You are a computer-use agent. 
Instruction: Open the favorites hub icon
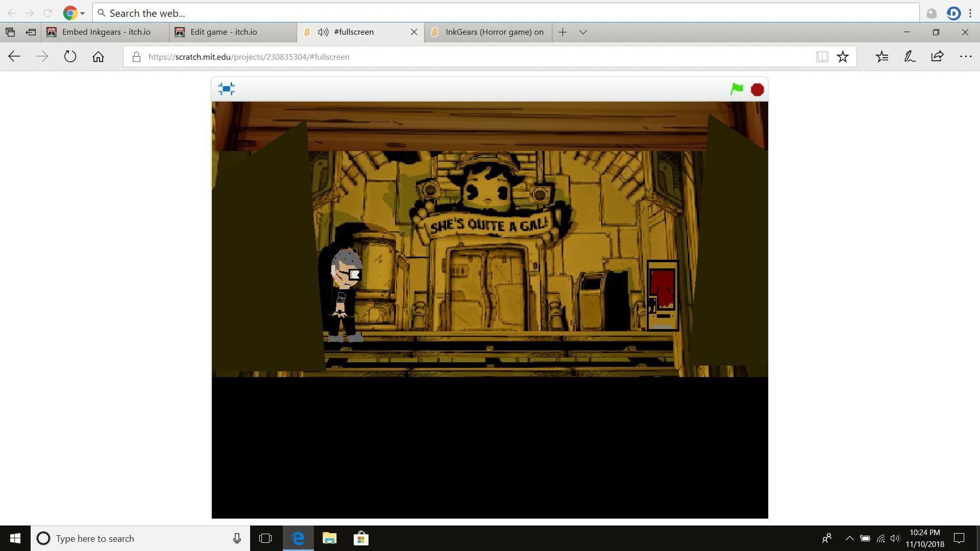click(882, 57)
